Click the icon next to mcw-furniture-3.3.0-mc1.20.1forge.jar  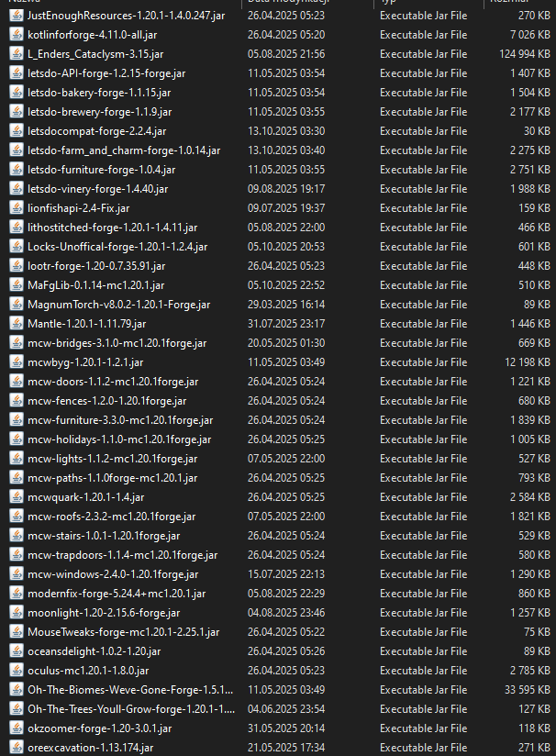[17, 420]
